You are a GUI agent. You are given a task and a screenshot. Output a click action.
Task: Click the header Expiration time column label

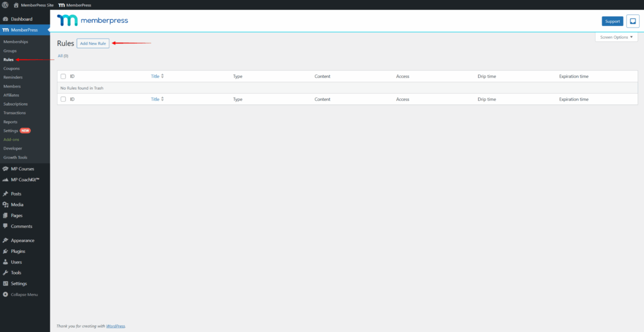coord(574,76)
